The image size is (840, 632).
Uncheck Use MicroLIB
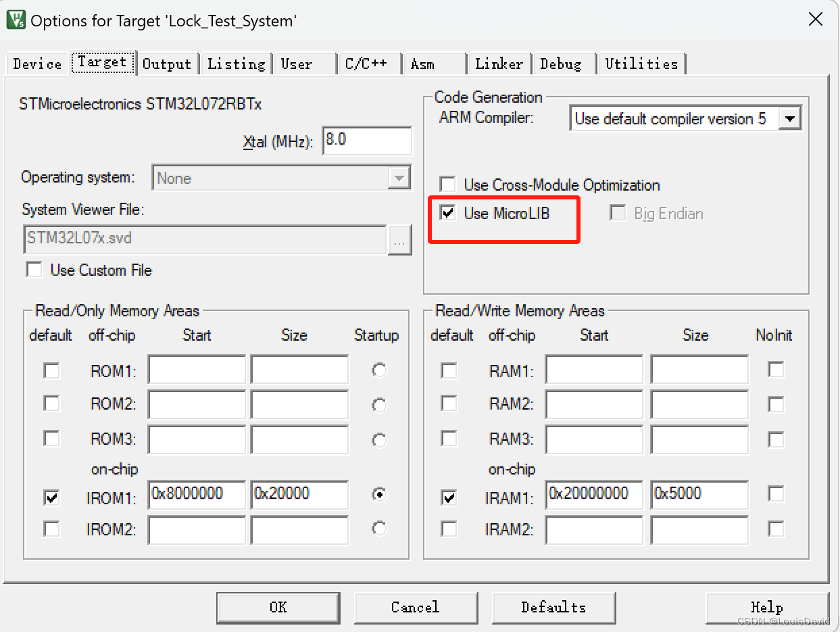click(447, 214)
